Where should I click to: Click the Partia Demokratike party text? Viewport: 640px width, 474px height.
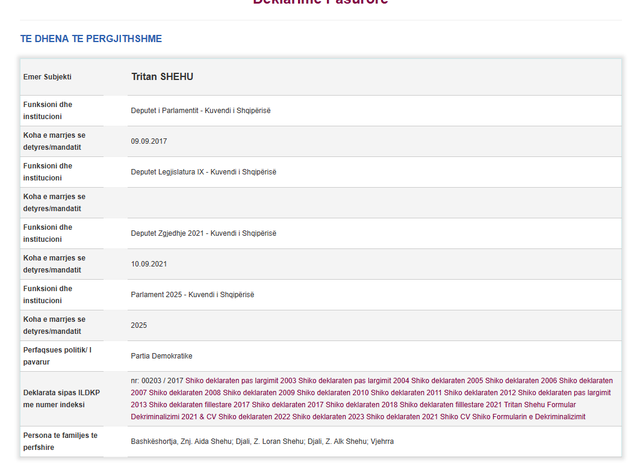(161, 356)
